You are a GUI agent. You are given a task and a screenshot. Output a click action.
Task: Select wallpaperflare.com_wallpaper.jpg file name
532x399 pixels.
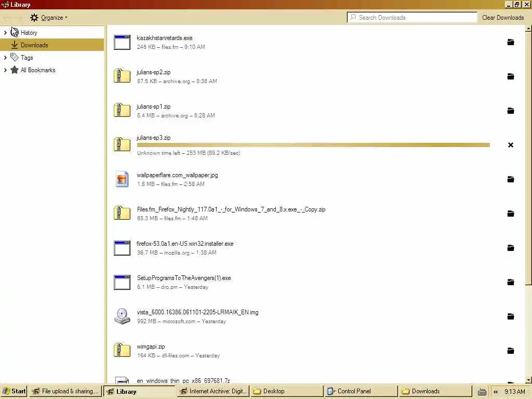coord(178,175)
